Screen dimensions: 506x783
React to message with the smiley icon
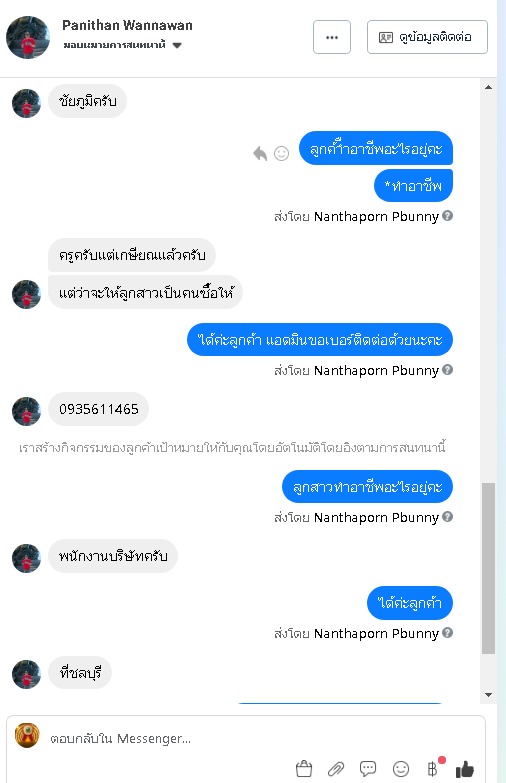(x=282, y=153)
